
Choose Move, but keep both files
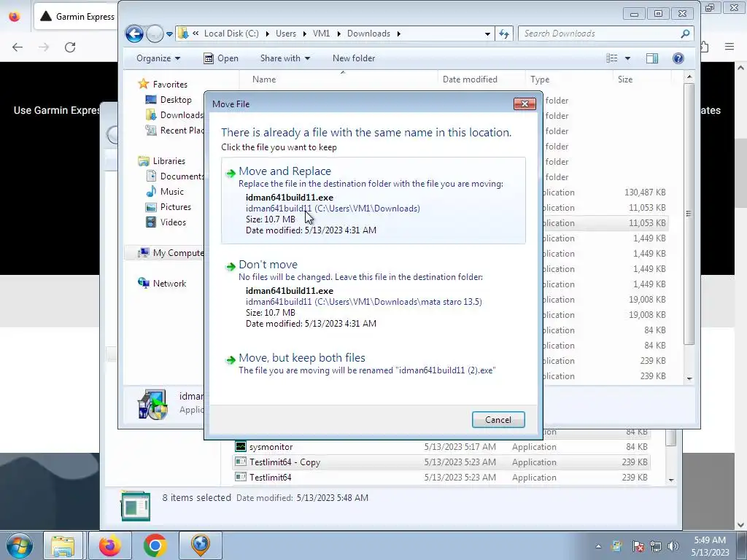coord(373,364)
